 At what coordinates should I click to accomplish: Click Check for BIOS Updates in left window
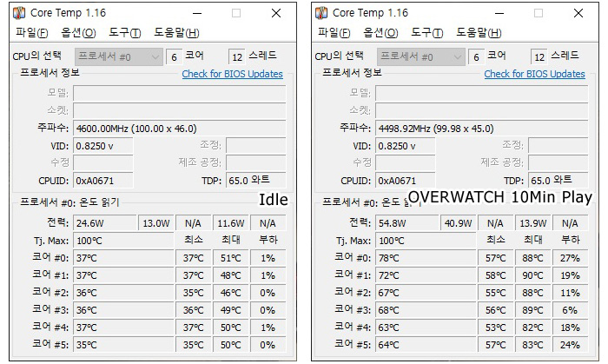pos(232,74)
